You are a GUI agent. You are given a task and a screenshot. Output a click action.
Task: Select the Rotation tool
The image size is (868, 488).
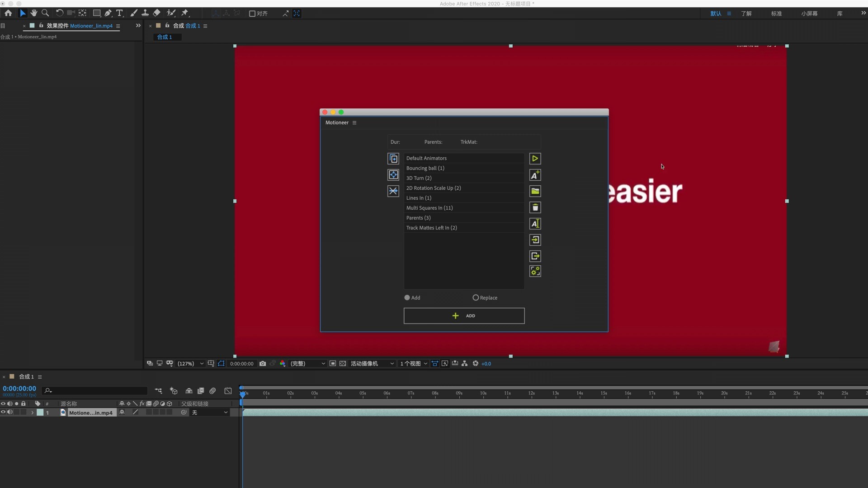tap(59, 13)
